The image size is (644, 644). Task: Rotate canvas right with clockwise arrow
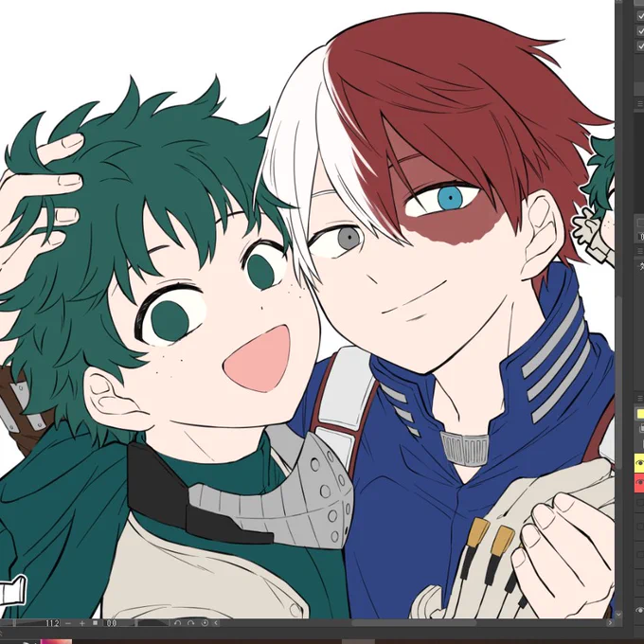[x=191, y=623]
